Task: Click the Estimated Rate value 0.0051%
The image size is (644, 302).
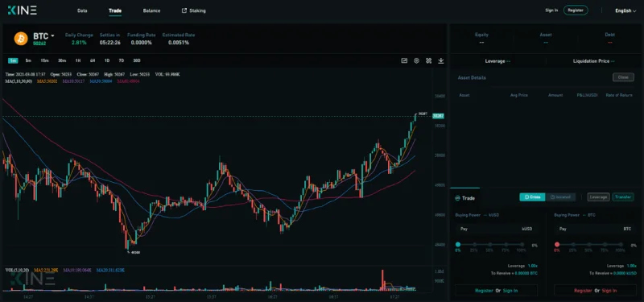Action: tap(179, 43)
